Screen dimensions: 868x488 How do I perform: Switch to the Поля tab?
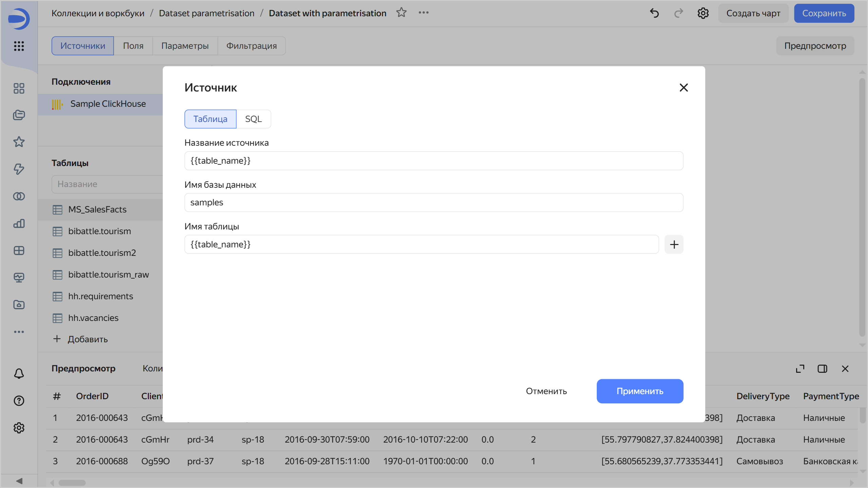(x=133, y=46)
